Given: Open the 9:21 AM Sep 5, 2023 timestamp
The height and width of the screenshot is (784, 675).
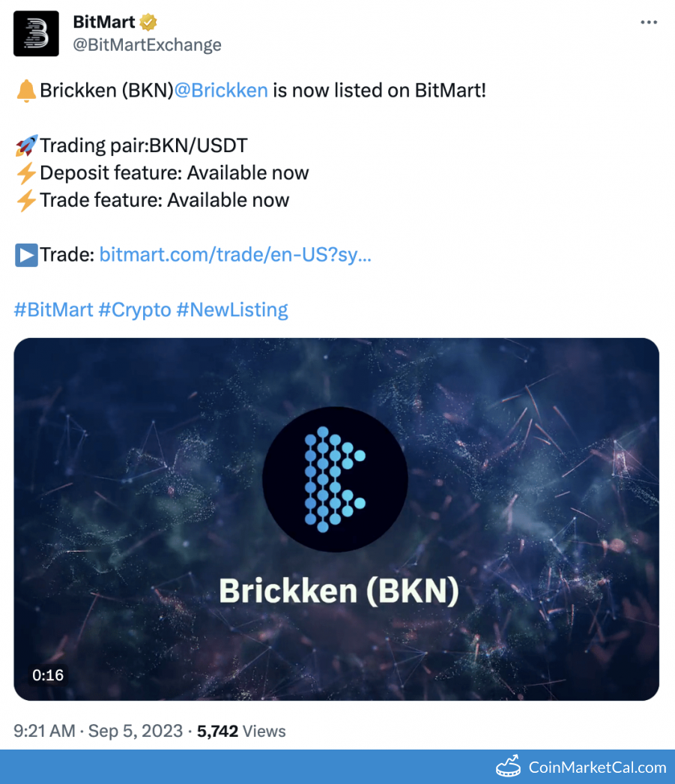Looking at the screenshot, I should [98, 731].
